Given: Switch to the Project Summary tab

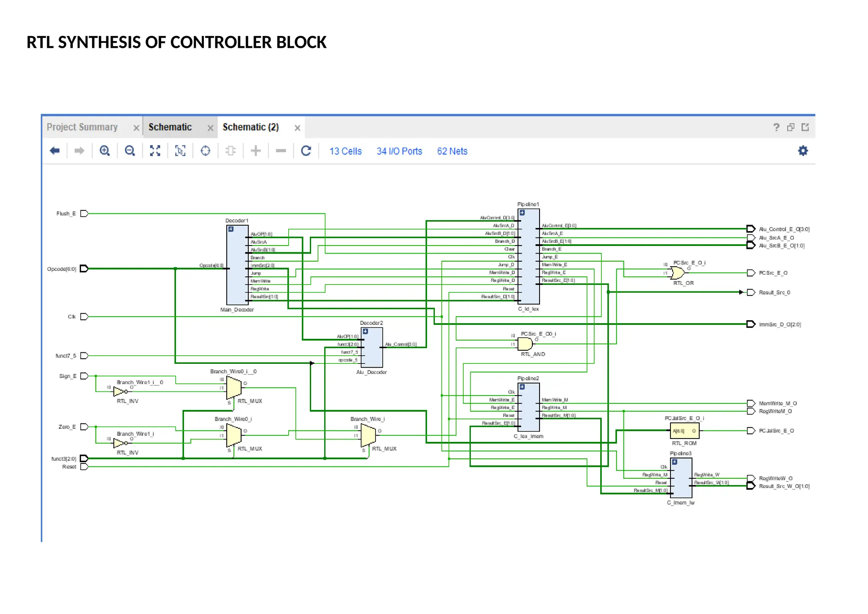Looking at the screenshot, I should 82,127.
